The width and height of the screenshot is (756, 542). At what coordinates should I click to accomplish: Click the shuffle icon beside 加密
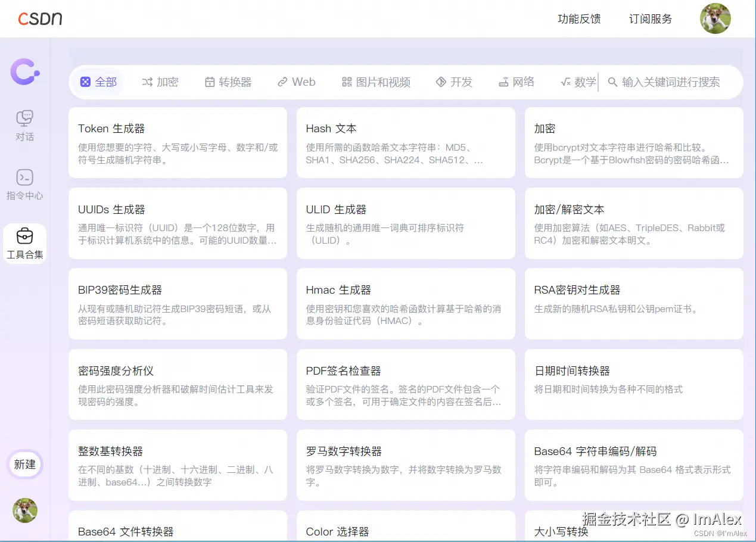coord(147,82)
